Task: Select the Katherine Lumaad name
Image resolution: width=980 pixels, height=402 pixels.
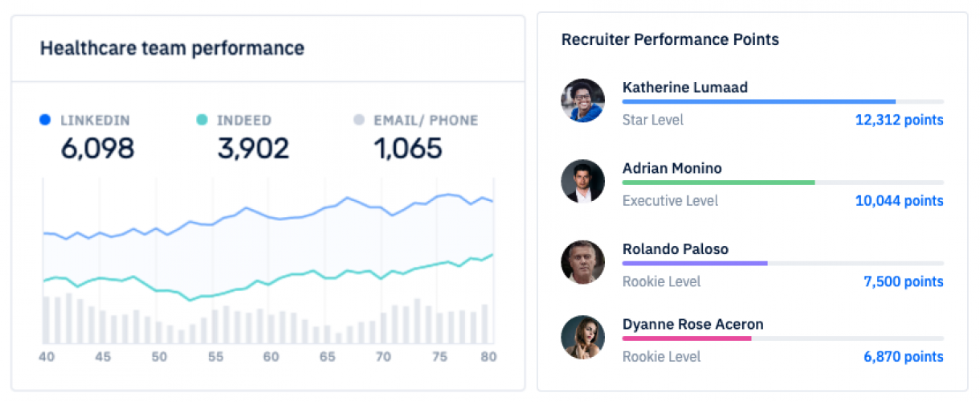Action: [x=684, y=87]
